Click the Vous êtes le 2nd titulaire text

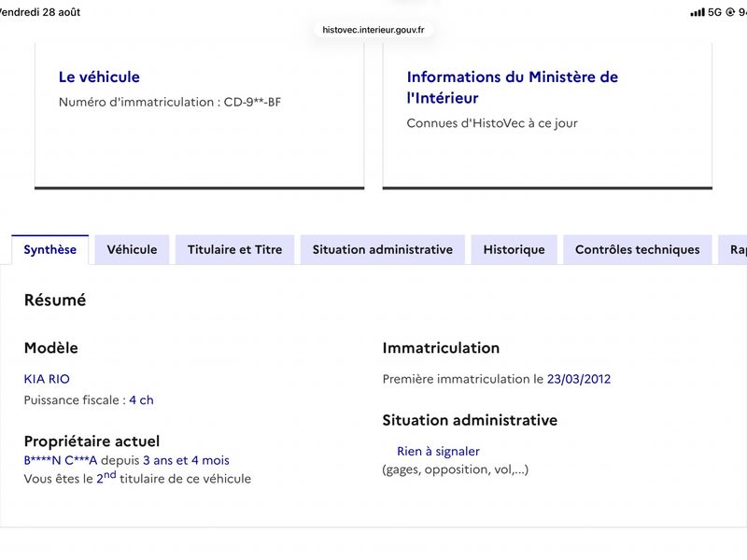coord(137,478)
